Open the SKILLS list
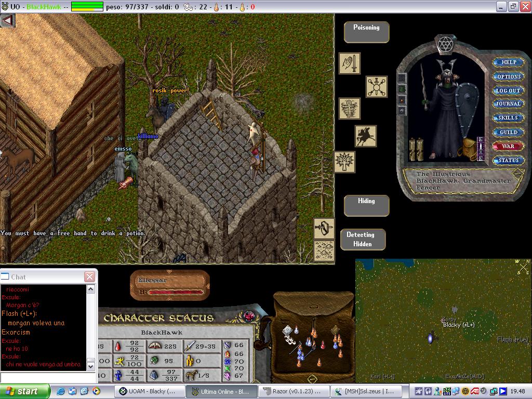The width and height of the screenshot is (532, 399). click(508, 118)
